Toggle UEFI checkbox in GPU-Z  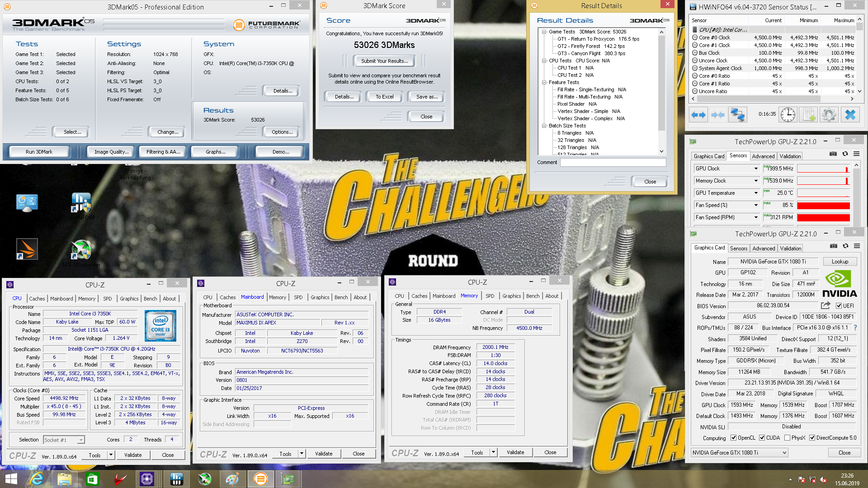(x=839, y=306)
